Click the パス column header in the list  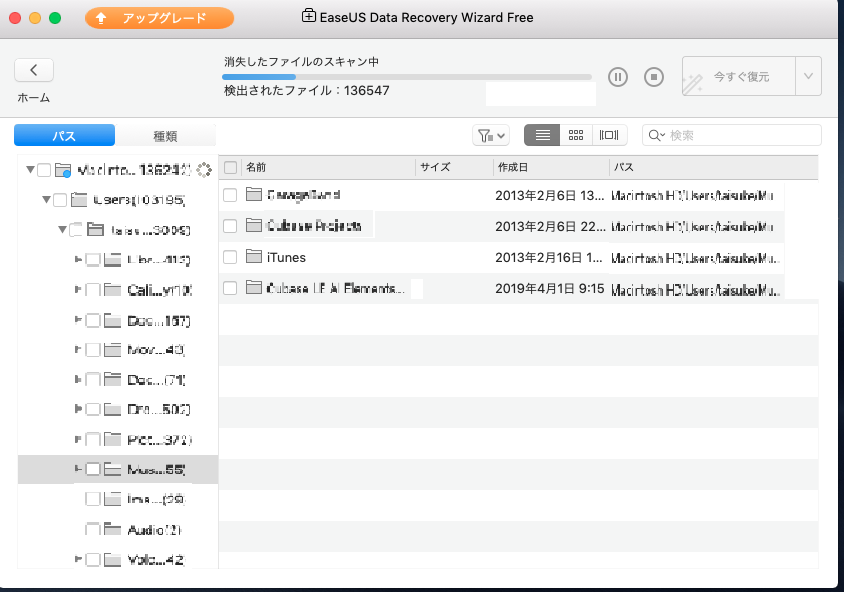[714, 167]
